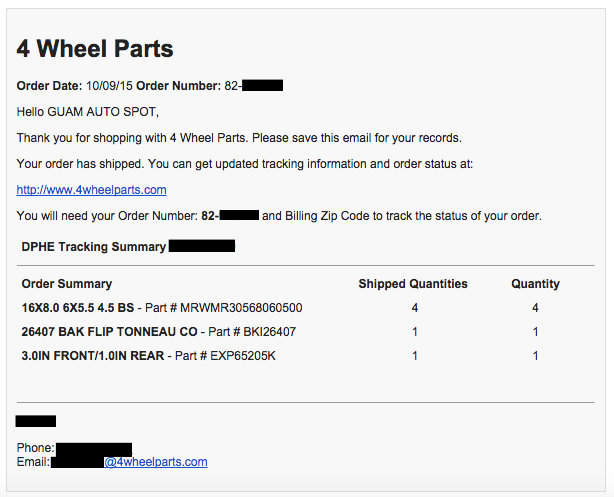This screenshot has width=614, height=497.
Task: Click the 4 Wheel Parts heading
Action: click(x=95, y=49)
